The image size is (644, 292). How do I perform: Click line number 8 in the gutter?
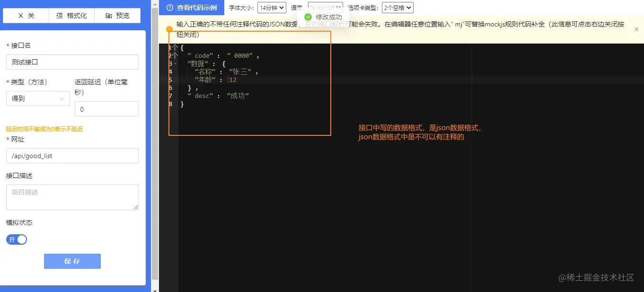coord(170,104)
